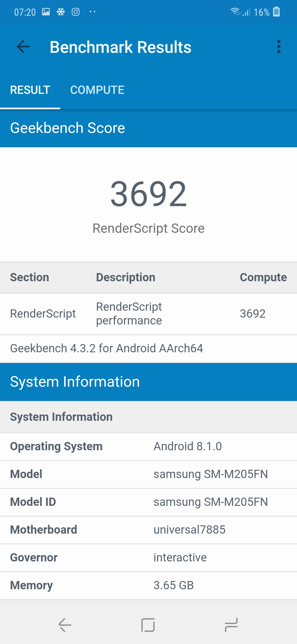Tap the Motherboard universal7885 row
The width and height of the screenshot is (297, 644).
[x=148, y=530]
